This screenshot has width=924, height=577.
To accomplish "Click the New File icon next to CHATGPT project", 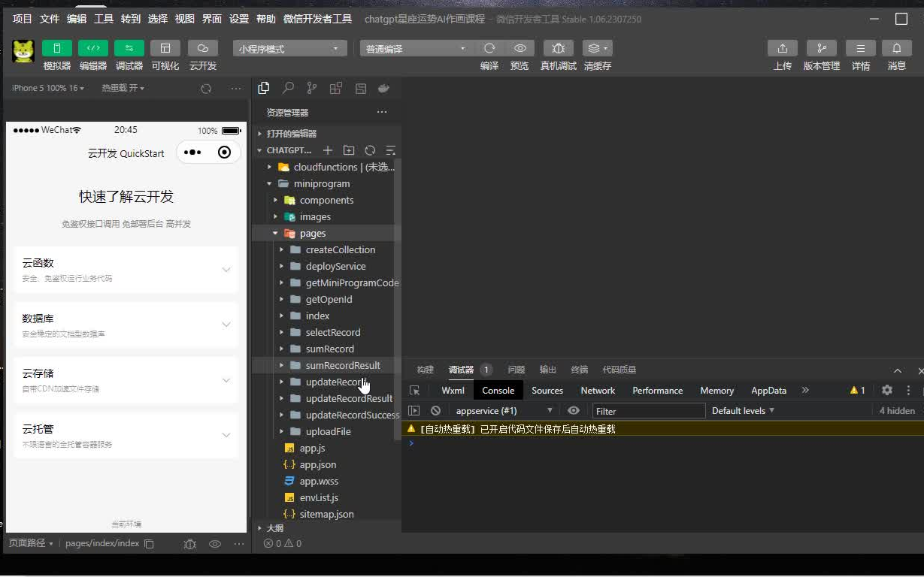I will pos(328,150).
